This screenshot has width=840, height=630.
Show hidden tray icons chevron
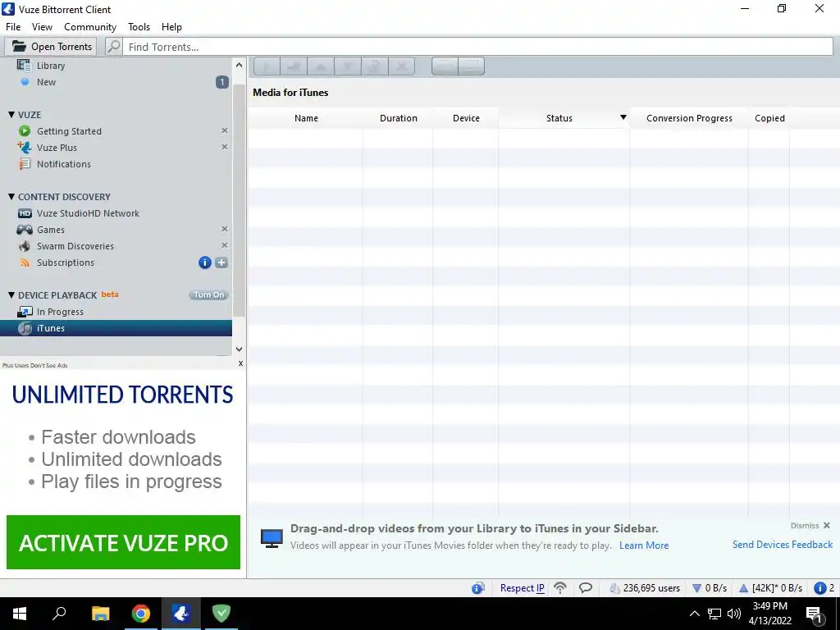click(x=694, y=614)
